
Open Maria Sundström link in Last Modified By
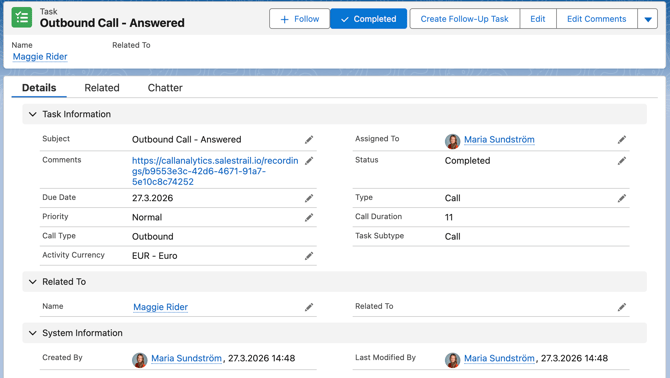pyautogui.click(x=499, y=358)
